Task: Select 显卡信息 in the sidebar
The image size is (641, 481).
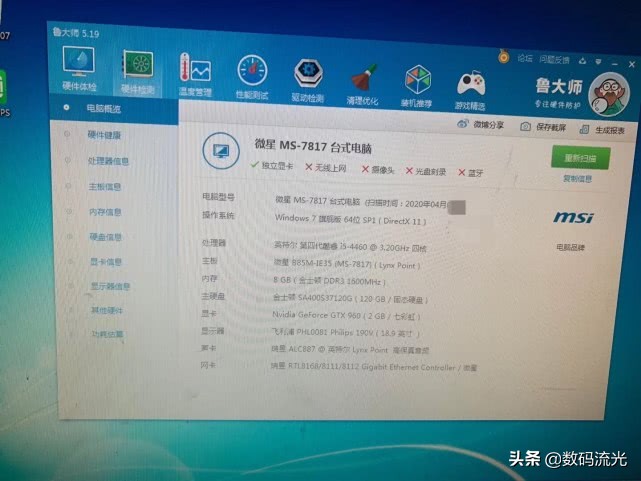Action: coord(106,262)
